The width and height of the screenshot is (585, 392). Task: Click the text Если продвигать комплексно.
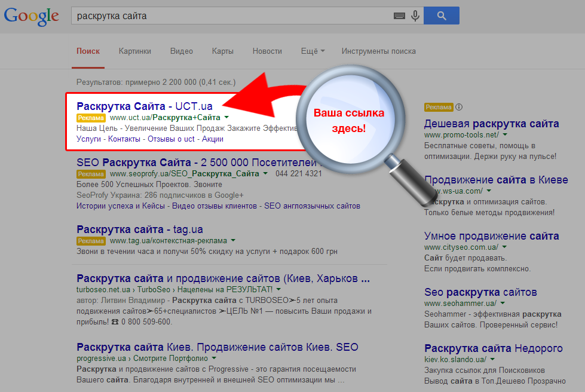(477, 268)
